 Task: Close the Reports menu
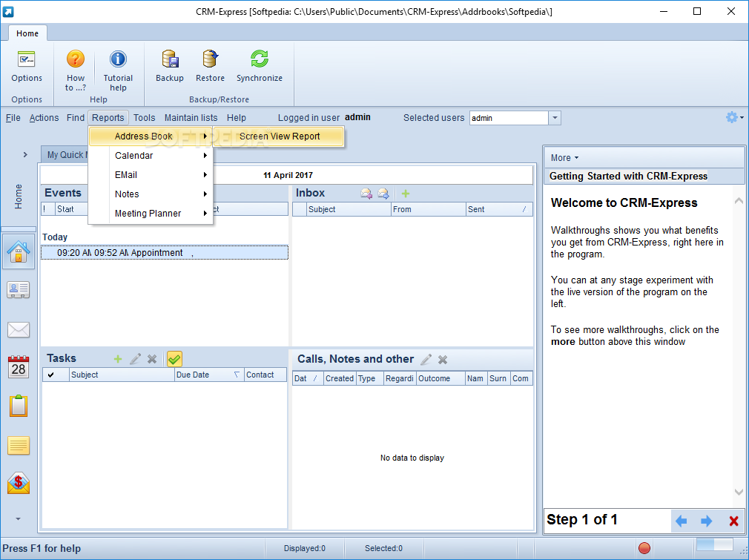click(108, 117)
